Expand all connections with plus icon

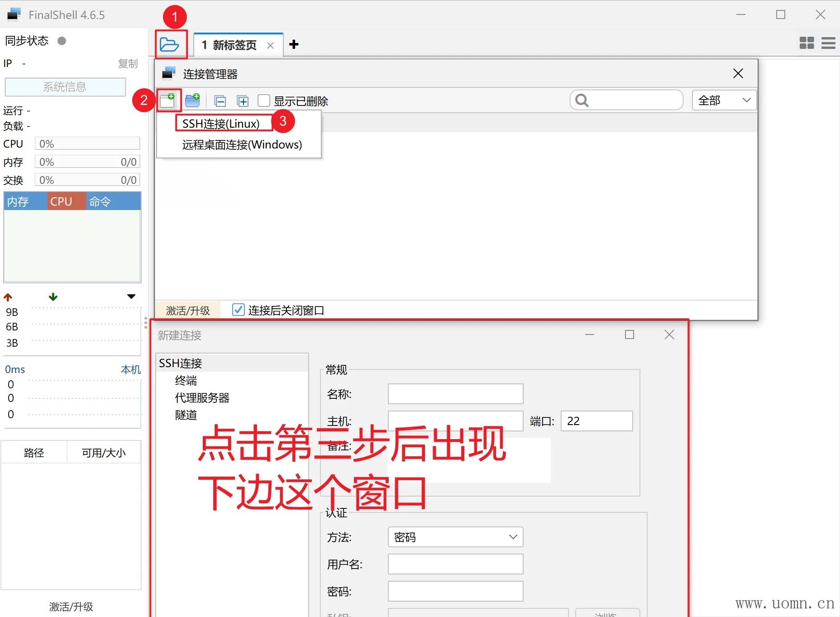(x=243, y=101)
